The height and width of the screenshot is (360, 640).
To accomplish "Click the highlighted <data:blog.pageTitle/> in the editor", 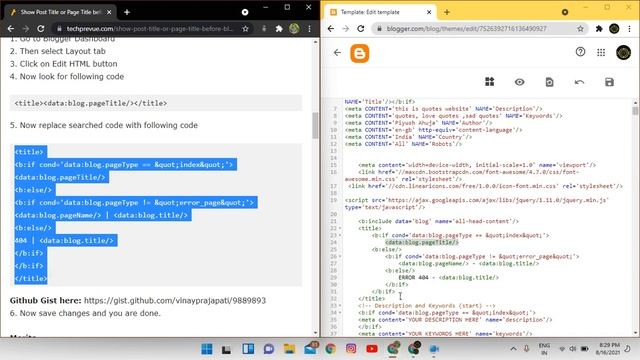I will pos(422,242).
